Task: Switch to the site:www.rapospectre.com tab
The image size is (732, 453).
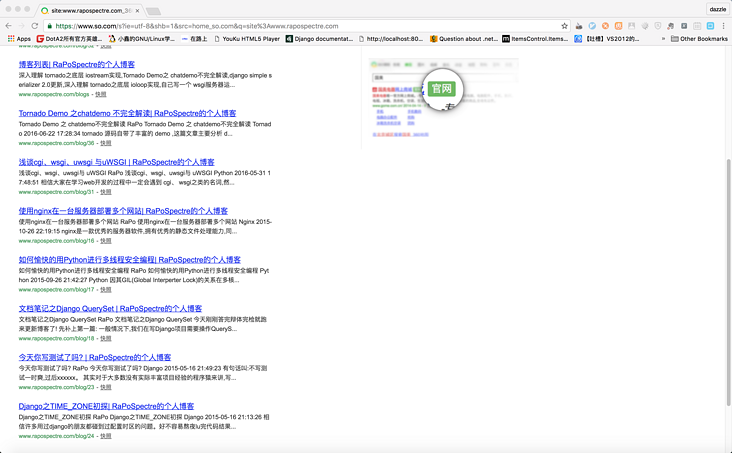Action: click(x=90, y=10)
